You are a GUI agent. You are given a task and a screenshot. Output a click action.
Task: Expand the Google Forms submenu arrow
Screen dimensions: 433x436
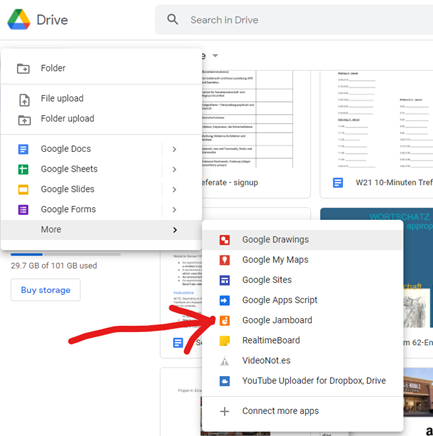(174, 210)
